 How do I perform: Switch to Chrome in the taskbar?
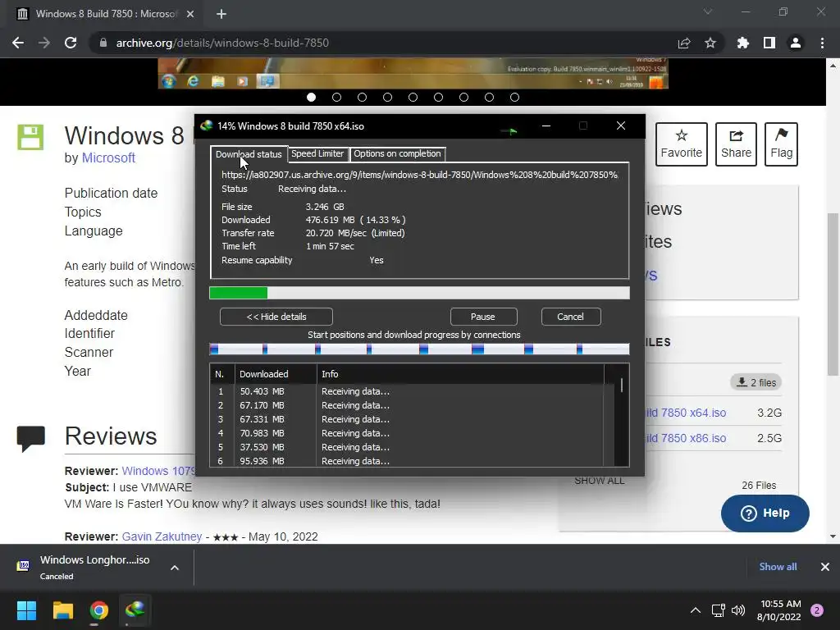(98, 610)
